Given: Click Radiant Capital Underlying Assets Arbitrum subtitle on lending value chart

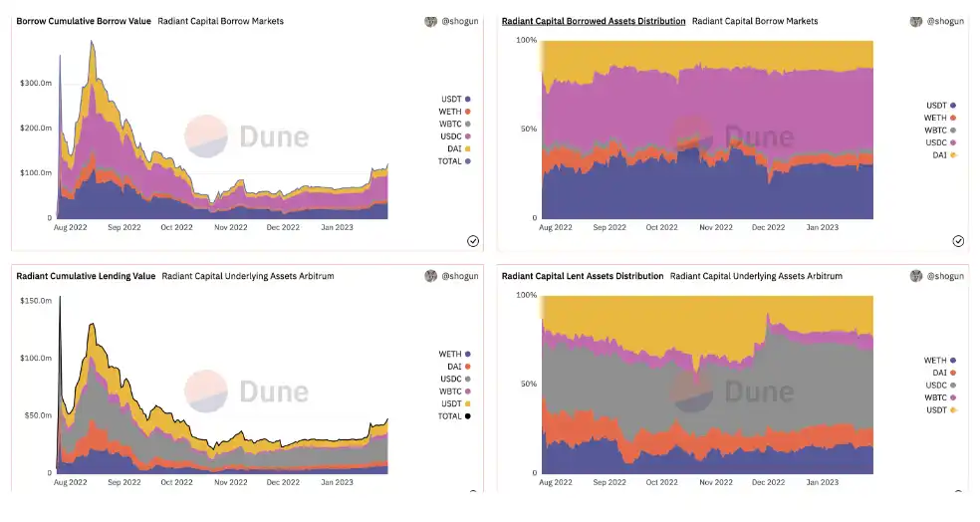Looking at the screenshot, I should coord(248,276).
